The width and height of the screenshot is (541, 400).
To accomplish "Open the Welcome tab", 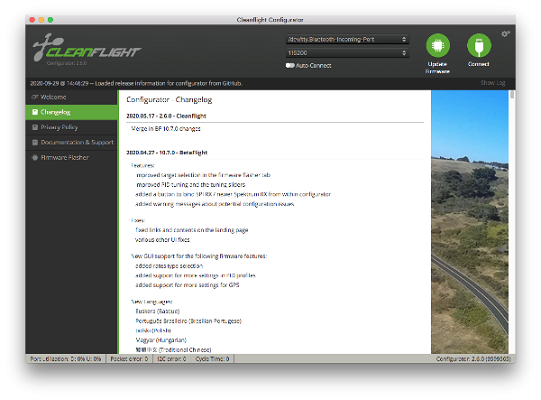I will pos(71,97).
